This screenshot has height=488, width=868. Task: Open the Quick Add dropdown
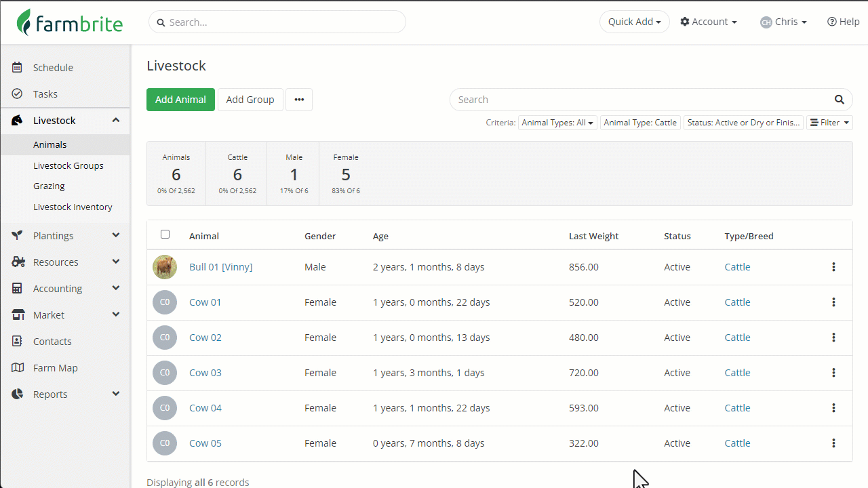(x=634, y=22)
